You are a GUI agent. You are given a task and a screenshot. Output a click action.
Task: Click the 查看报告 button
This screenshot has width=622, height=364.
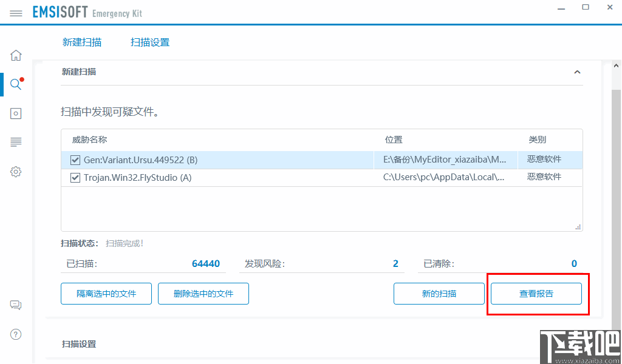[536, 294]
